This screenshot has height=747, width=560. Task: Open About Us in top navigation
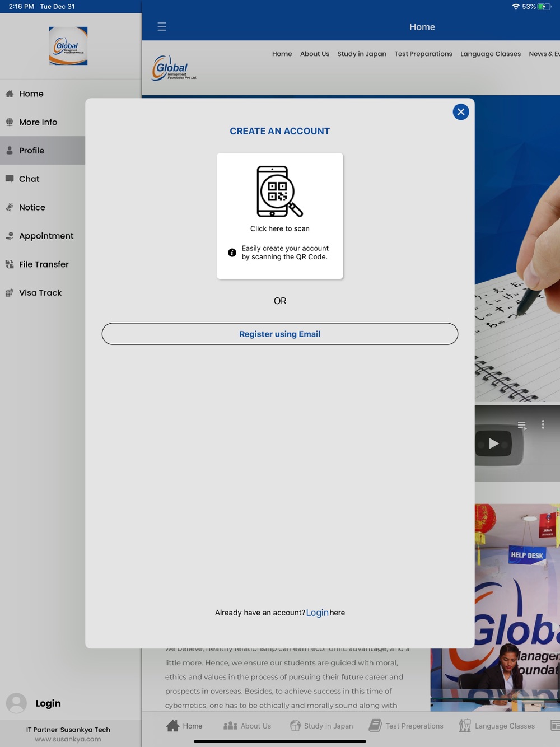pos(315,54)
